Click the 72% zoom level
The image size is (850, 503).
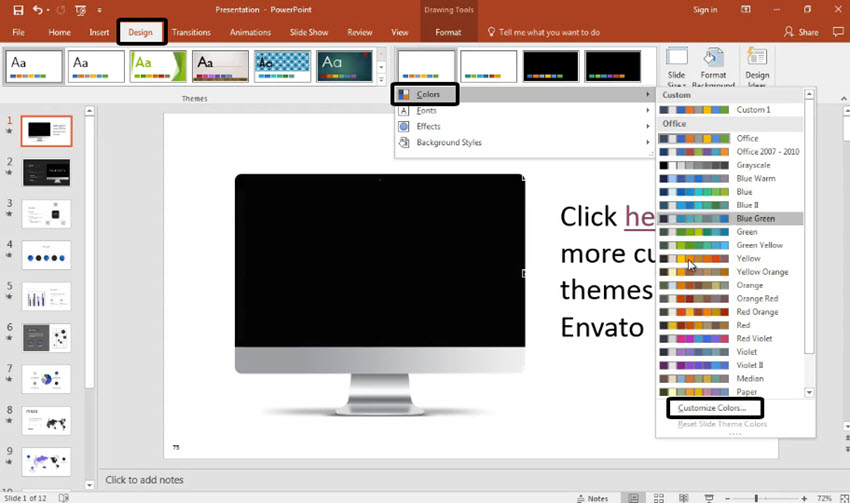[x=824, y=498]
